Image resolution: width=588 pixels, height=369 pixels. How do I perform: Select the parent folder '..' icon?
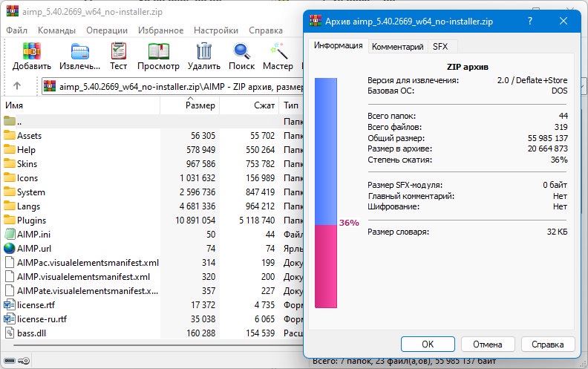pyautogui.click(x=10, y=121)
